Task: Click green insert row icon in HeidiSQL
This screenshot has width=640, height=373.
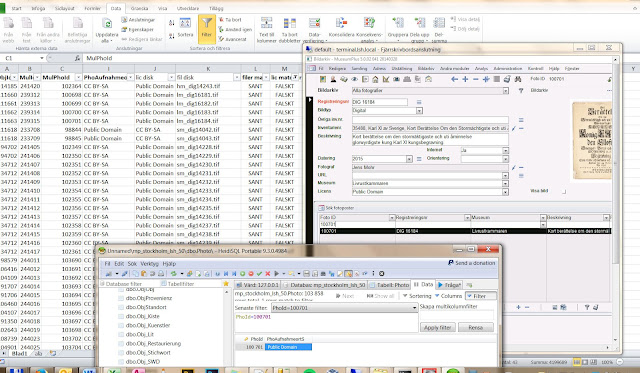Action: coord(242,274)
